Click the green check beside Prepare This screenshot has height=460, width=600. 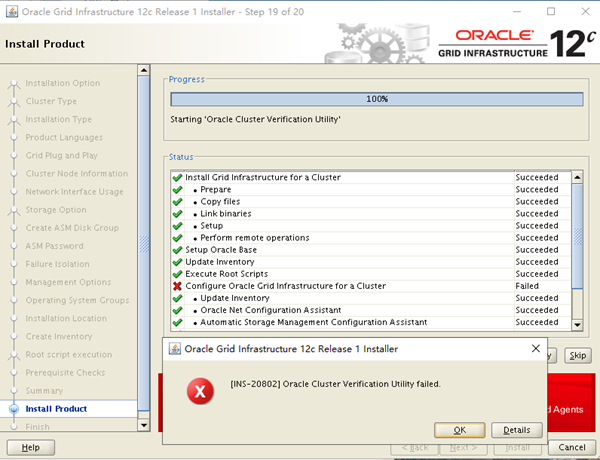pyautogui.click(x=177, y=189)
